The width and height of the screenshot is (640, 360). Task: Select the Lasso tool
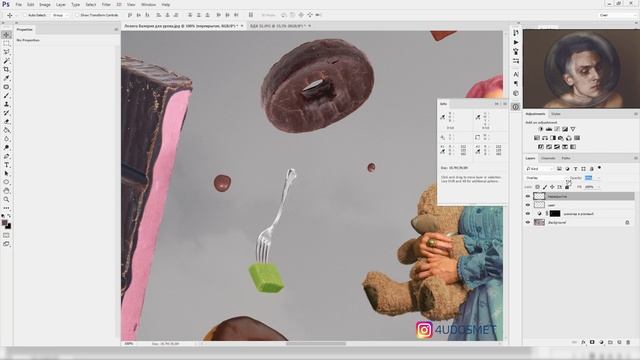click(6, 52)
